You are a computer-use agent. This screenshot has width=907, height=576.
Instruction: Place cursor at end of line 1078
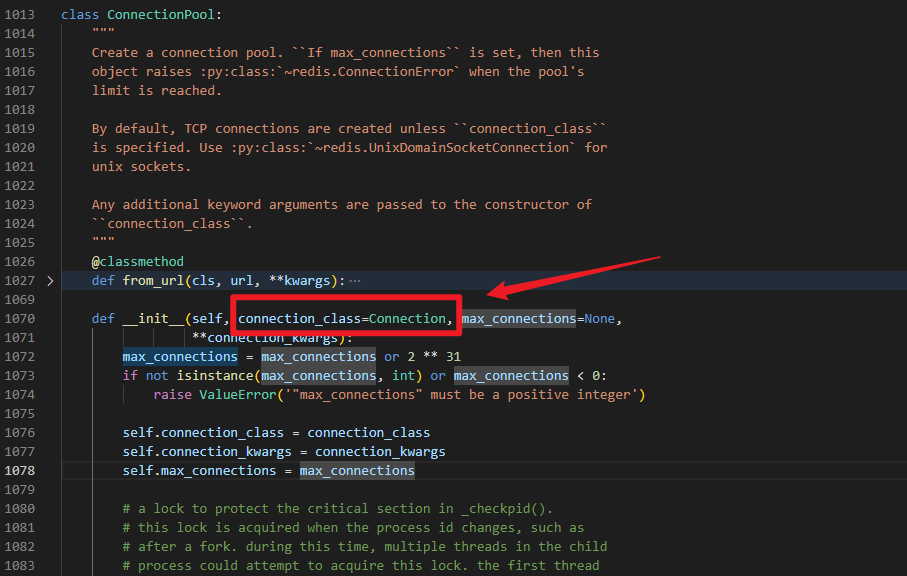point(415,471)
